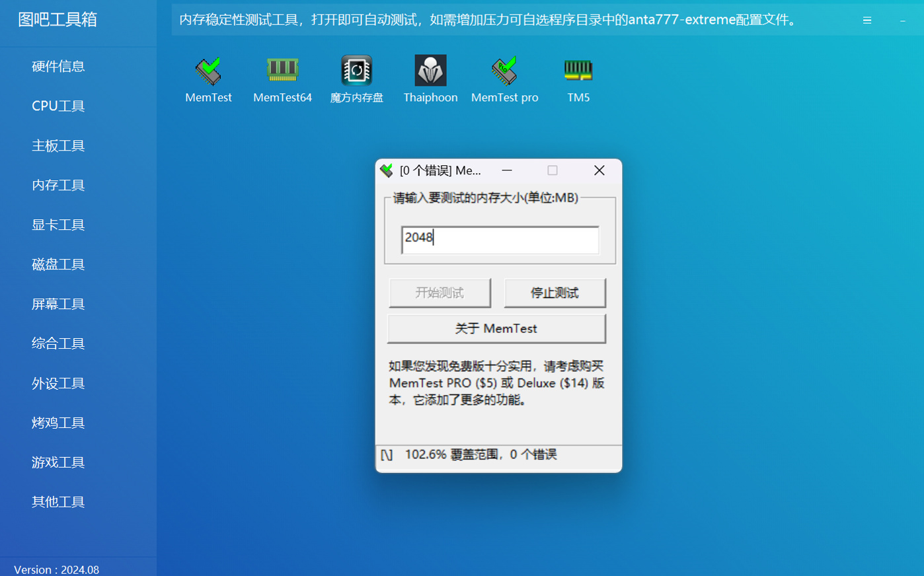Open the 外设工具 sidebar category
Viewport: 924px width, 576px height.
[x=58, y=383]
